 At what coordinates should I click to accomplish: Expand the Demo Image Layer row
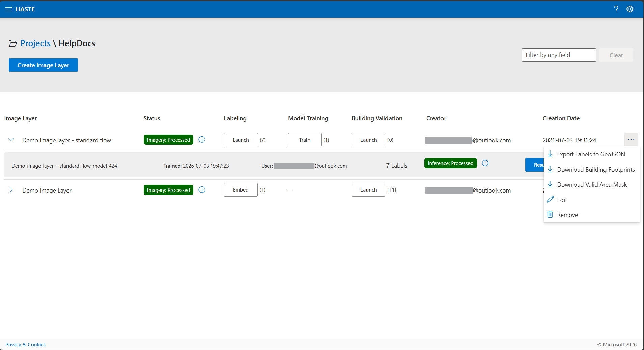click(x=11, y=190)
